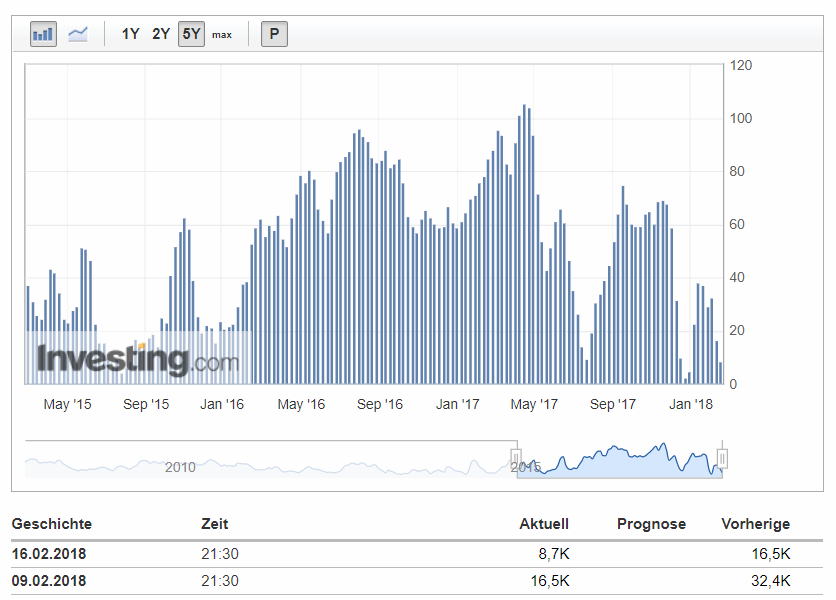The image size is (836, 600).
Task: Click the 16,5K previous value for 16.02.2018
Action: pos(770,554)
